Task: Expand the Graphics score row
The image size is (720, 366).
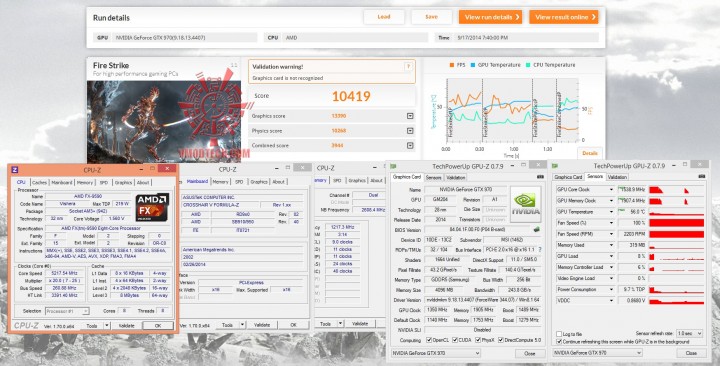Action: 410,116
